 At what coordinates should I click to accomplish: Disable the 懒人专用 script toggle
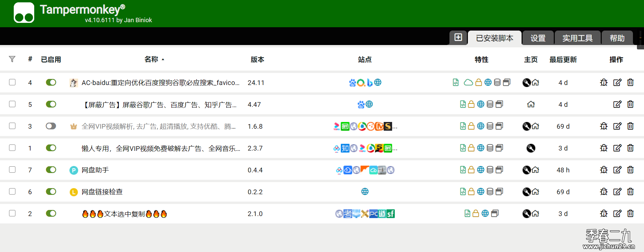pyautogui.click(x=51, y=148)
